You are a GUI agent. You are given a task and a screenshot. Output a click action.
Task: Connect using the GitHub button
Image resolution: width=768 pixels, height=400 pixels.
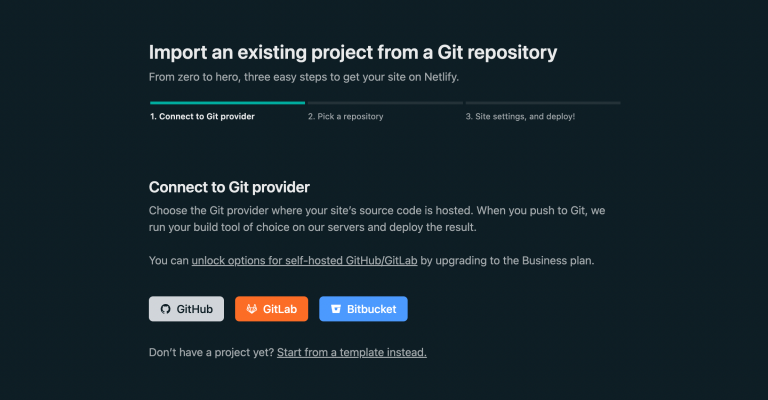coord(186,309)
